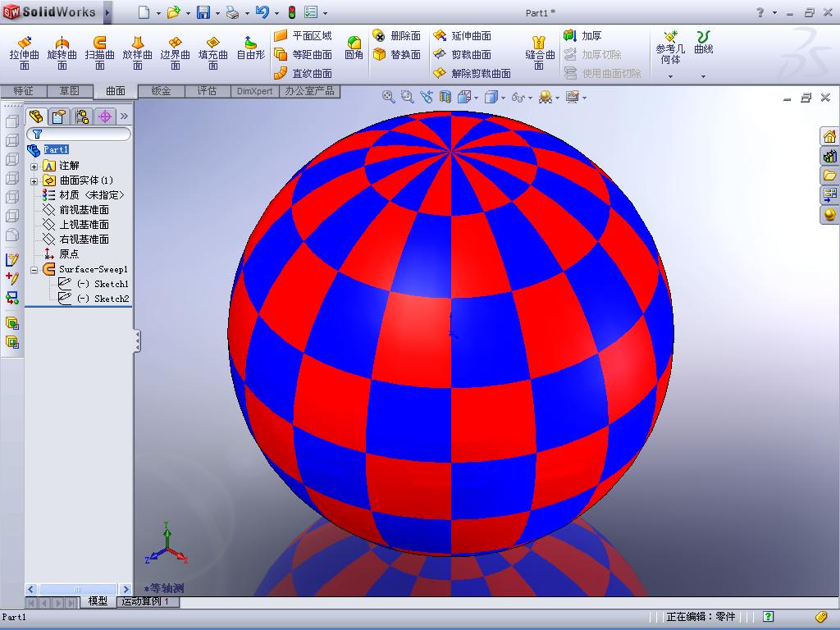Open the Display Style dropdown
The width and height of the screenshot is (840, 630).
(503, 98)
